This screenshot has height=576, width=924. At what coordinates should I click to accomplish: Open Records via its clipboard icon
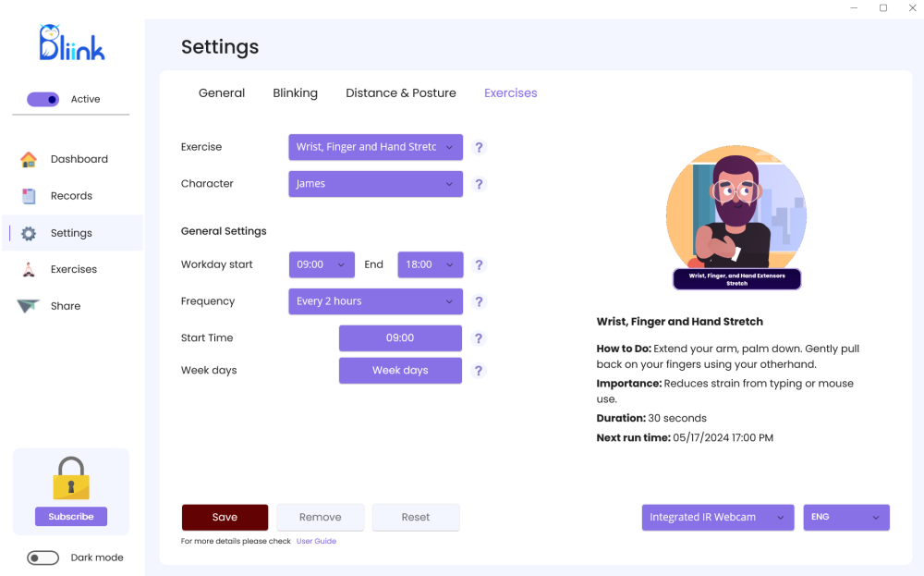tap(29, 196)
